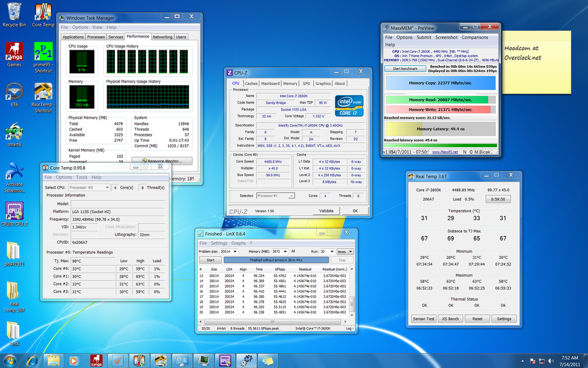
Task: Open the smart6 desktop icon
Action: click(14, 134)
